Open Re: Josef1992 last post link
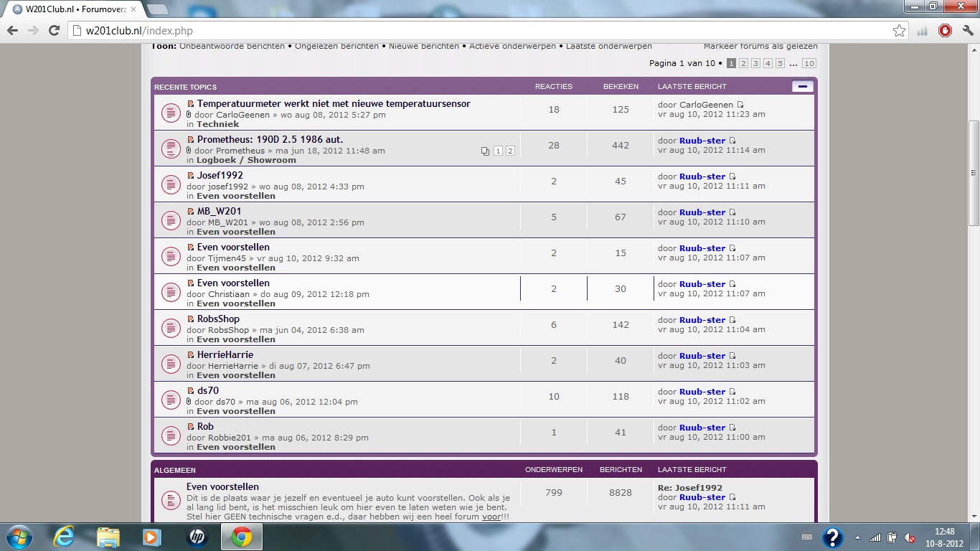980x551 pixels. [690, 488]
